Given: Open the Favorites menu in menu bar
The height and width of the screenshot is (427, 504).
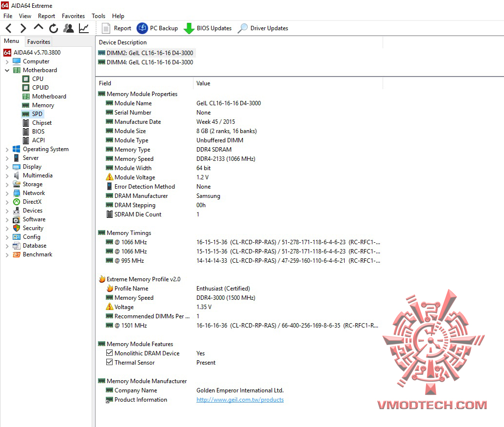Looking at the screenshot, I should (73, 16).
